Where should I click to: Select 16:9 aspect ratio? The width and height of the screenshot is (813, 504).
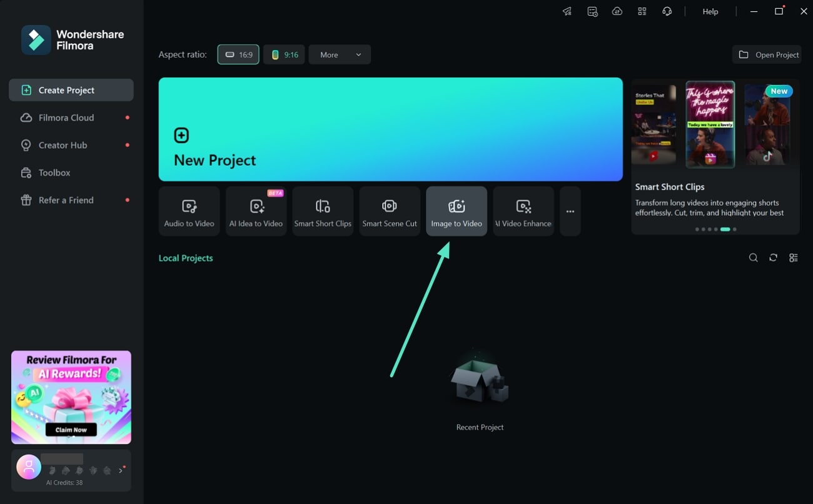click(x=238, y=54)
